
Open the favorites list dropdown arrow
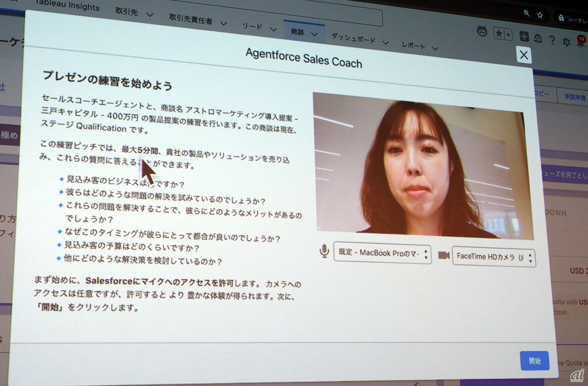509,35
